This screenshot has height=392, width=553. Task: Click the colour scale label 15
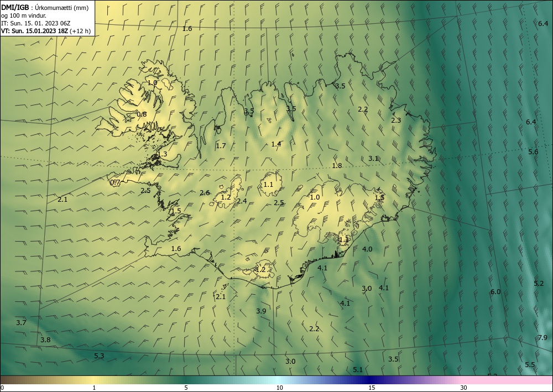point(372,388)
